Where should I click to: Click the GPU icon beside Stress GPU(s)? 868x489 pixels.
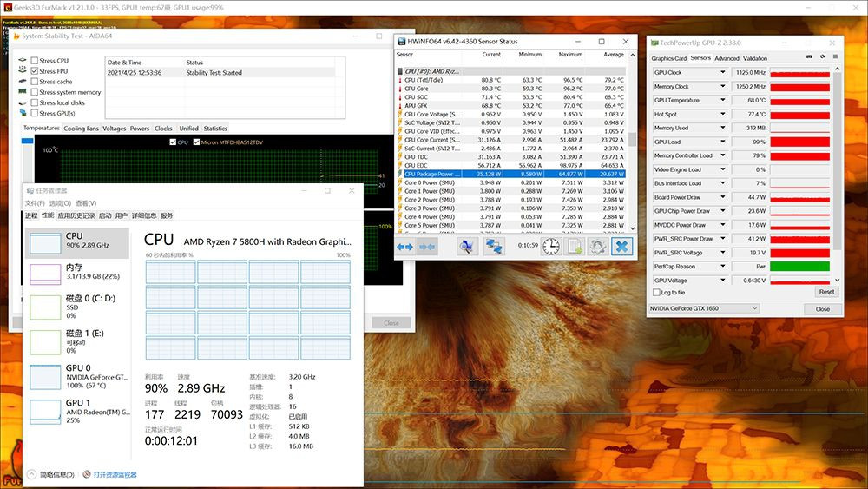pyautogui.click(x=23, y=113)
